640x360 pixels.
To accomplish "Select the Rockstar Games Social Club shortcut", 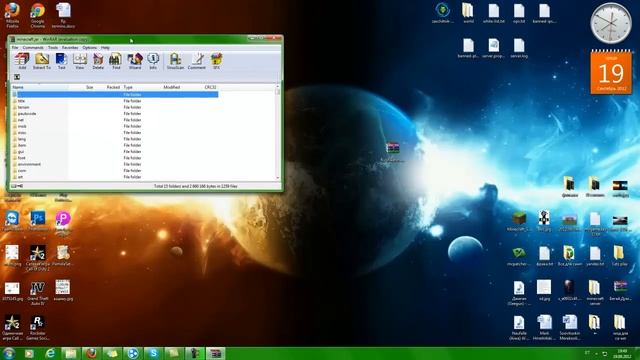I will point(38,328).
